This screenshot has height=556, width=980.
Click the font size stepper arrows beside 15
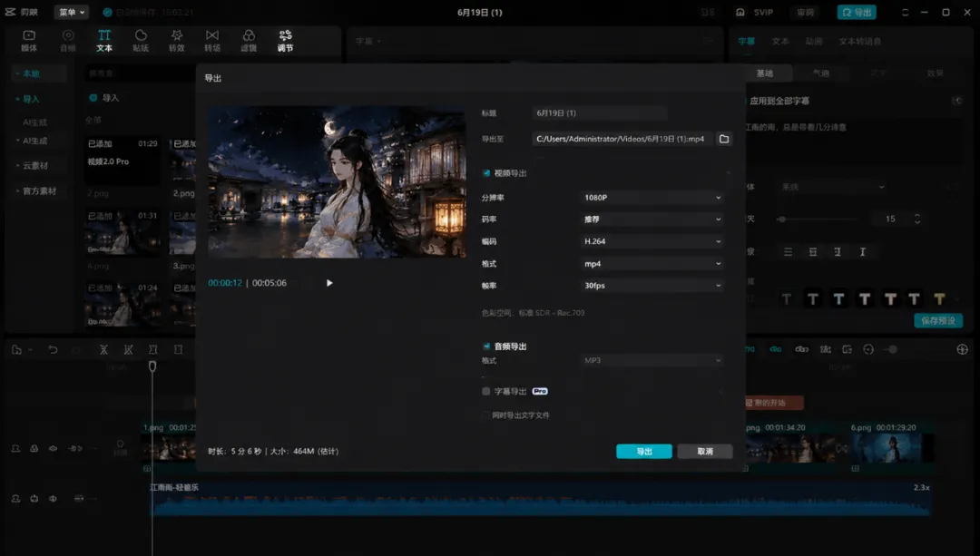click(916, 219)
